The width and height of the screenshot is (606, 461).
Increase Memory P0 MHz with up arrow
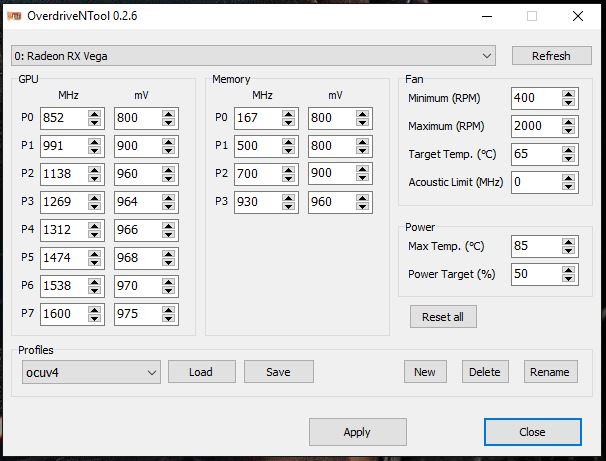coord(288,114)
